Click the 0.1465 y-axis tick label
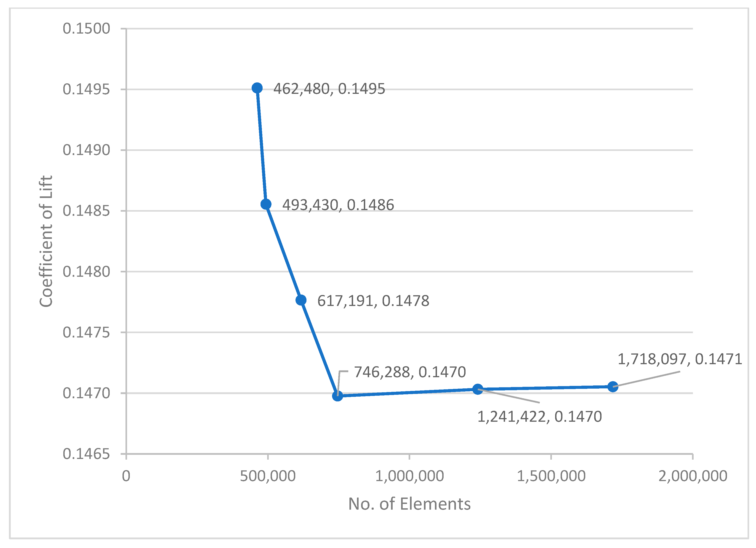This screenshot has width=756, height=548. [86, 454]
